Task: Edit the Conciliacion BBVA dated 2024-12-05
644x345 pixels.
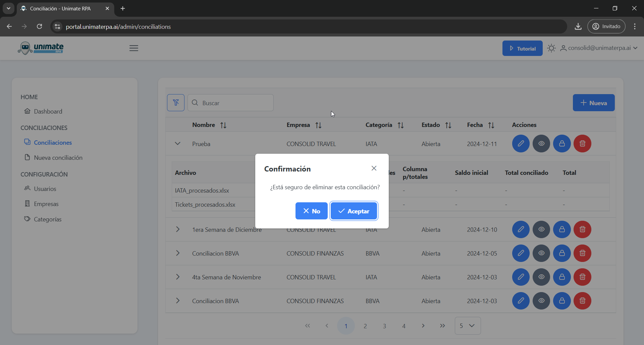Action: click(521, 253)
